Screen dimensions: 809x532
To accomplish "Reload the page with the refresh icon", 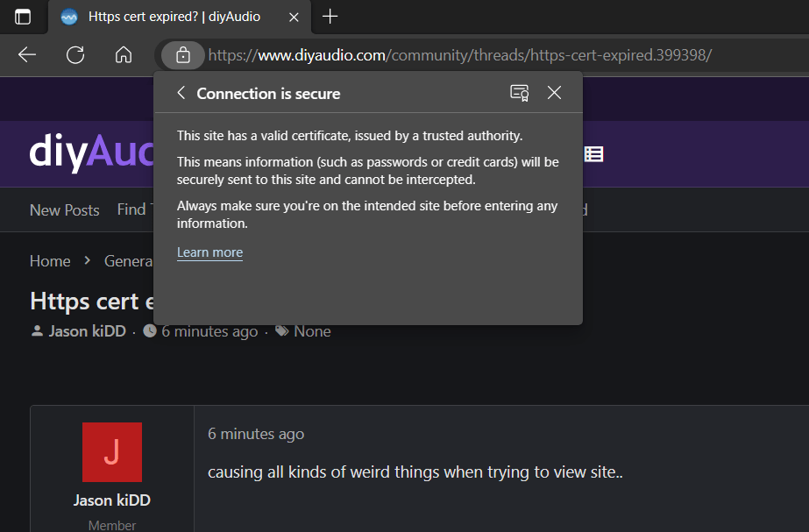I will [75, 54].
